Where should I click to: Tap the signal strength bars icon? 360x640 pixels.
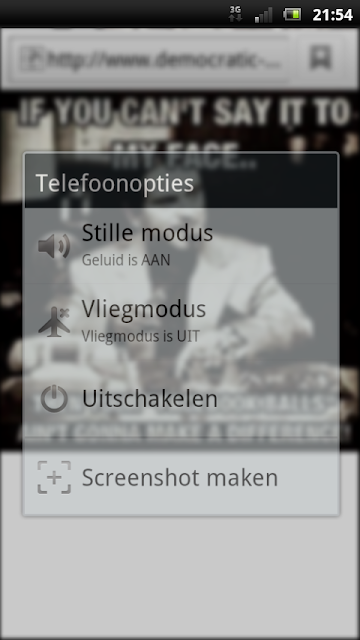(x=263, y=15)
